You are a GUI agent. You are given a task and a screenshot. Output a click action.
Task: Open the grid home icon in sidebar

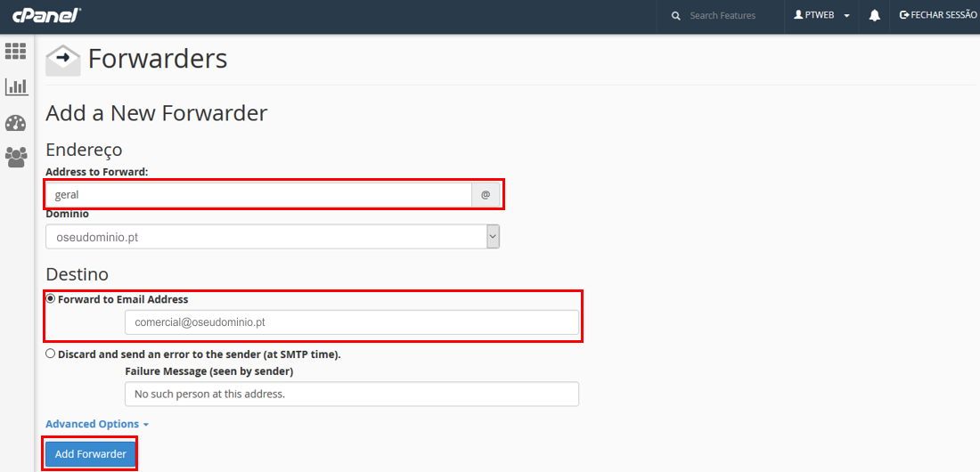tap(16, 52)
